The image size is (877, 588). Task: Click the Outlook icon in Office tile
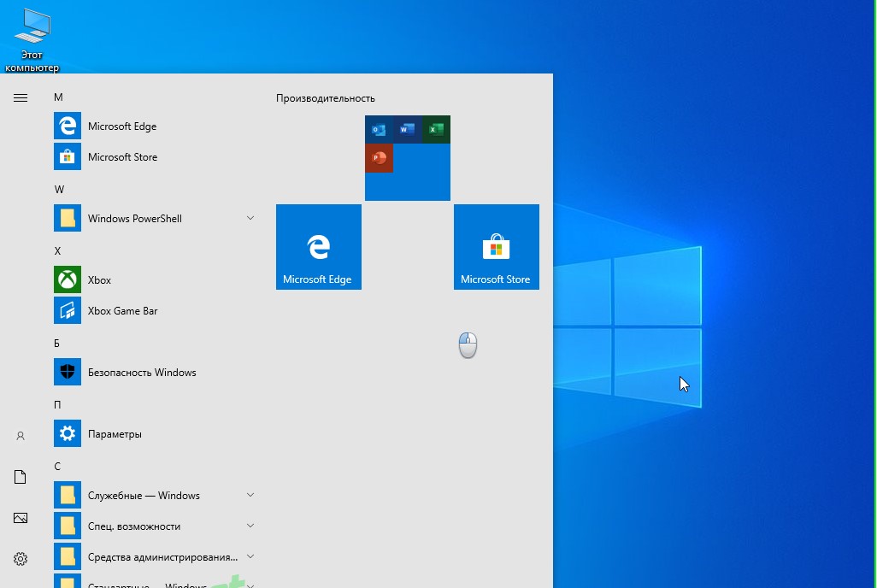point(379,130)
